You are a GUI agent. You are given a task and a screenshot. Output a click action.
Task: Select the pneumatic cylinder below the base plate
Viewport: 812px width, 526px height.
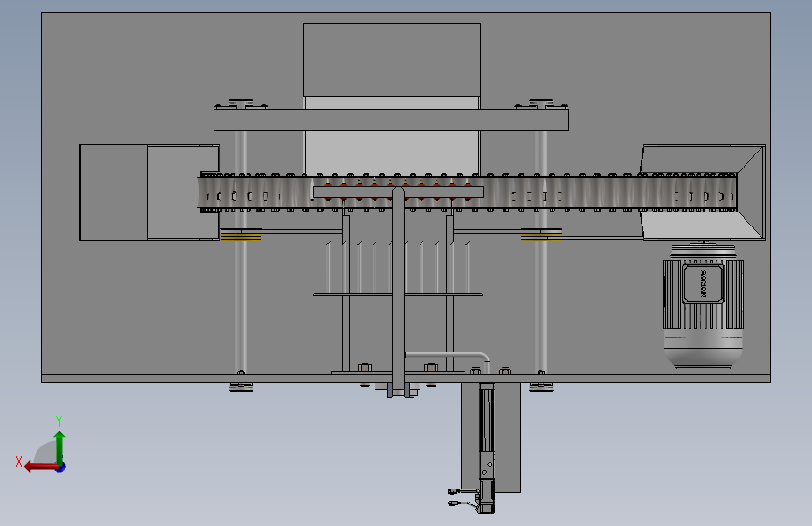pyautogui.click(x=486, y=447)
